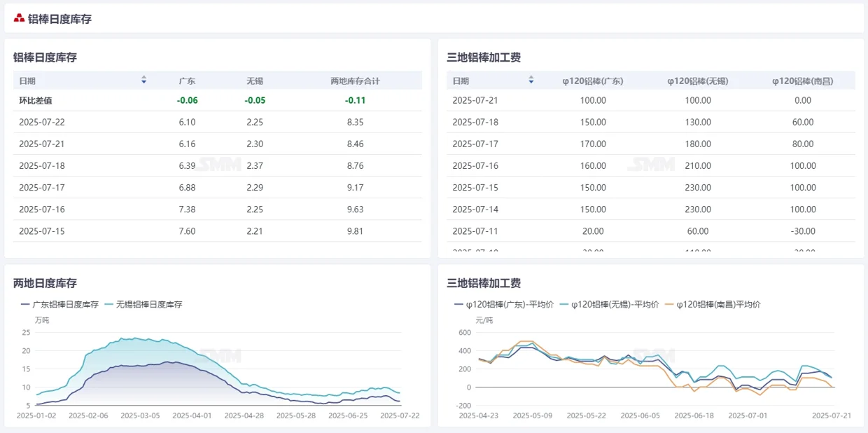
Task: Click the 元/吨 unit label
Action: pos(484,320)
